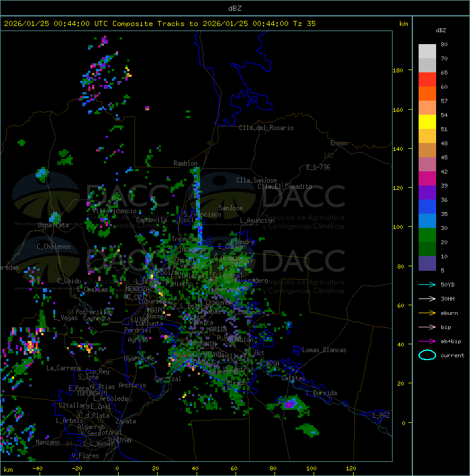This screenshot has height=476, width=470.
Task: Pick the slate 5-10 dBZ swatch
Action: point(427,263)
